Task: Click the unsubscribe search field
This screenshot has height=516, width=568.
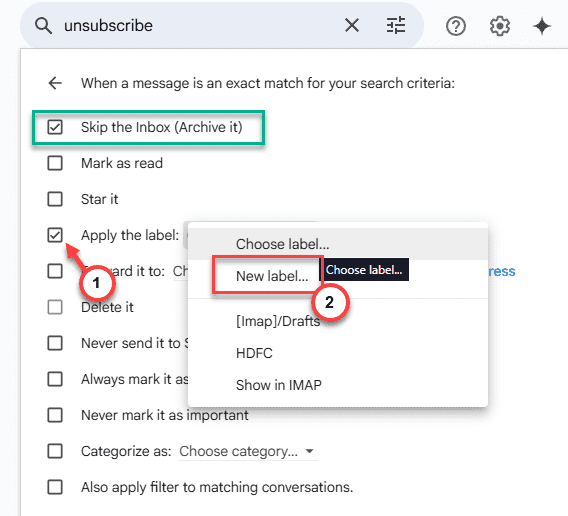Action: [199, 26]
